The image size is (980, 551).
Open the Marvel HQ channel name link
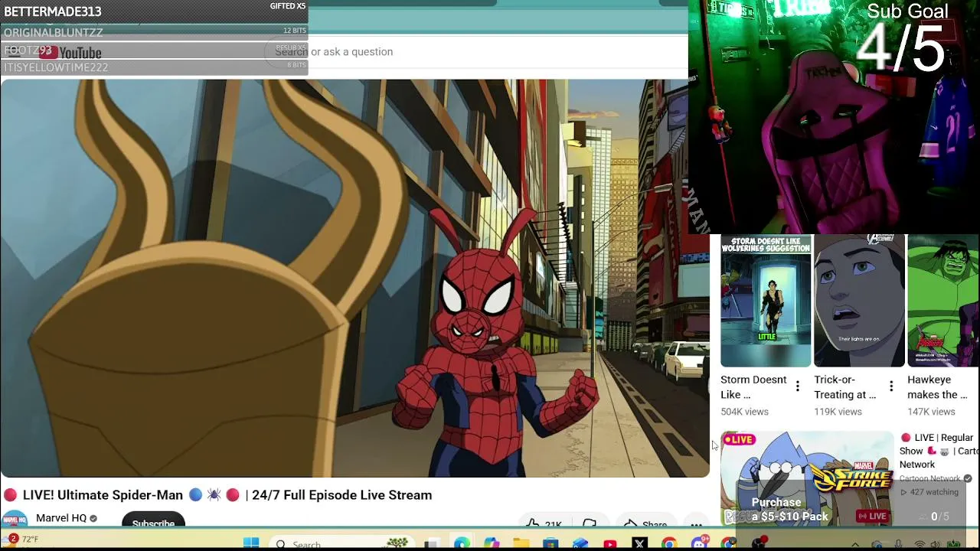(x=61, y=518)
